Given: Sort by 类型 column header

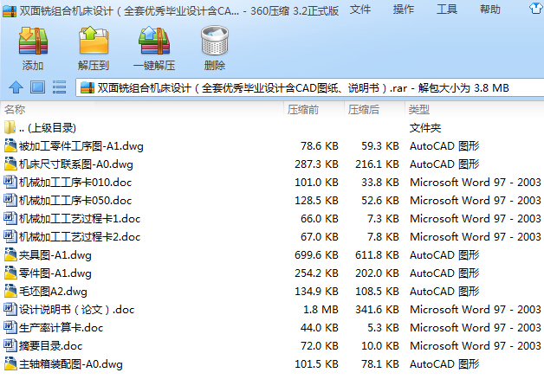Looking at the screenshot, I should pos(475,110).
